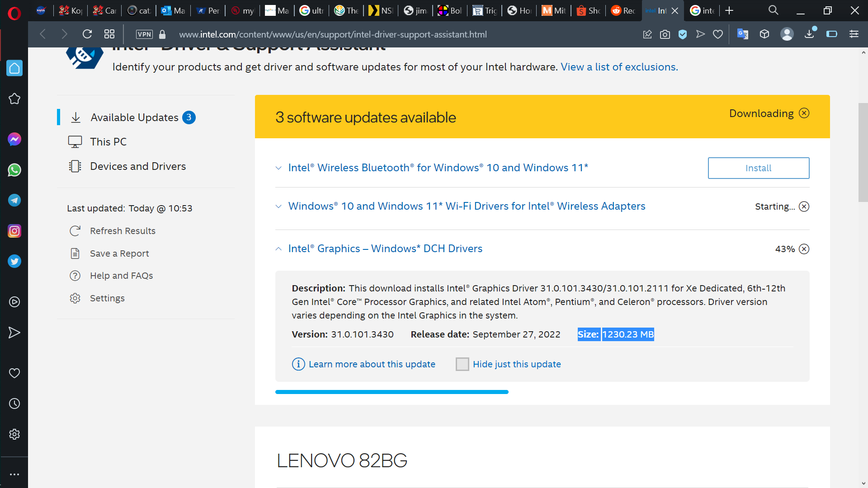Add page to bookmarks heart icon
Screen dimensions: 868x488
(718, 34)
